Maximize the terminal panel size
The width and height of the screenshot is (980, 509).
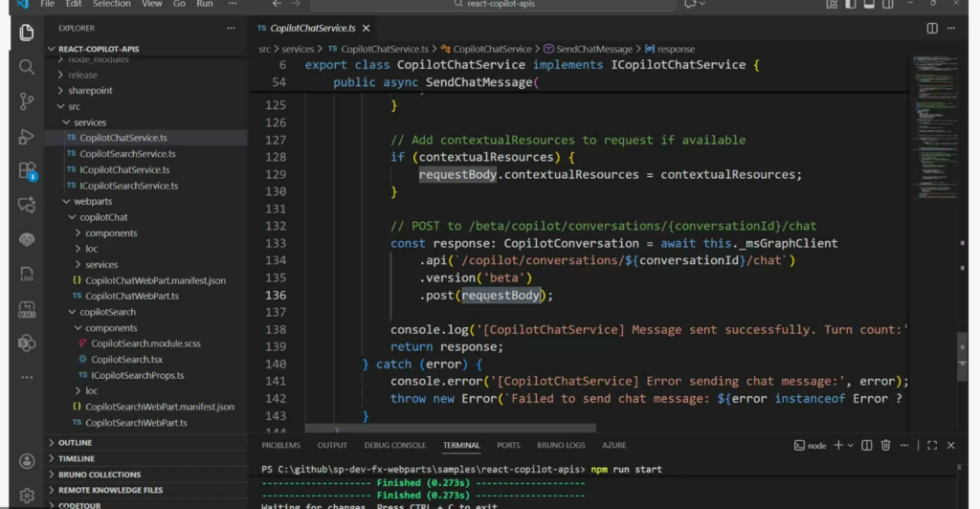coord(931,445)
